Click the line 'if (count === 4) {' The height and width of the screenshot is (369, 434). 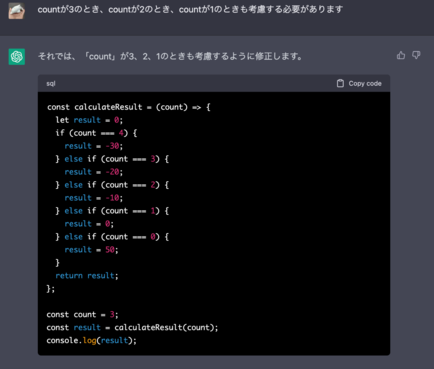(96, 133)
